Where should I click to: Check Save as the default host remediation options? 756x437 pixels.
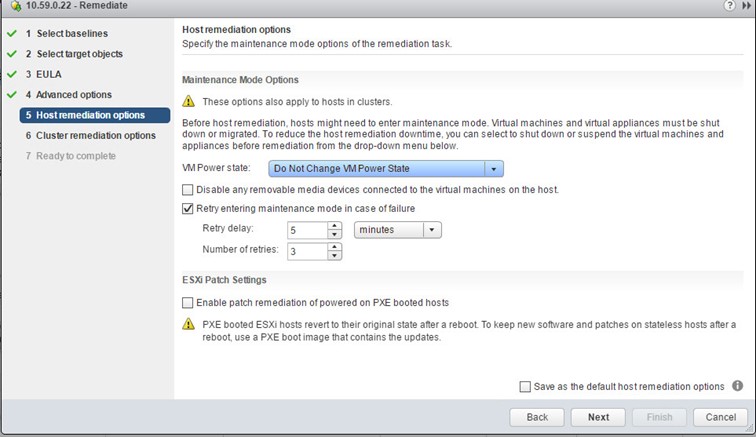point(525,386)
